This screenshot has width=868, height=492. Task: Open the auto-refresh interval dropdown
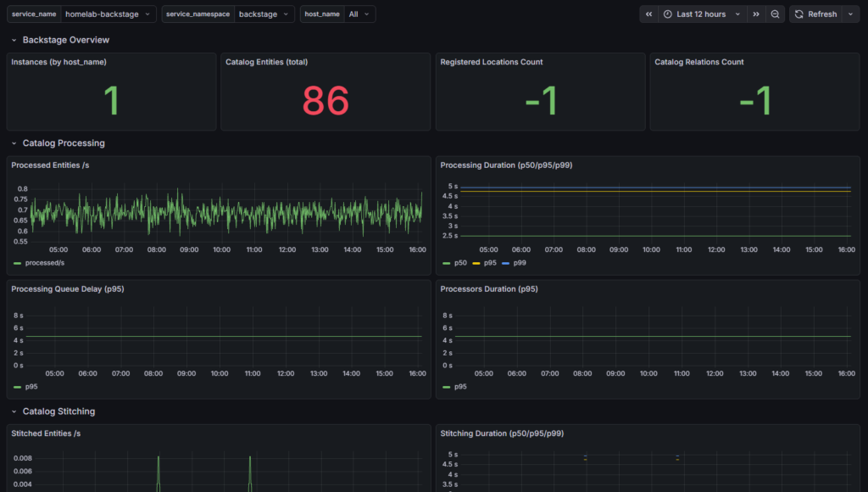click(851, 14)
